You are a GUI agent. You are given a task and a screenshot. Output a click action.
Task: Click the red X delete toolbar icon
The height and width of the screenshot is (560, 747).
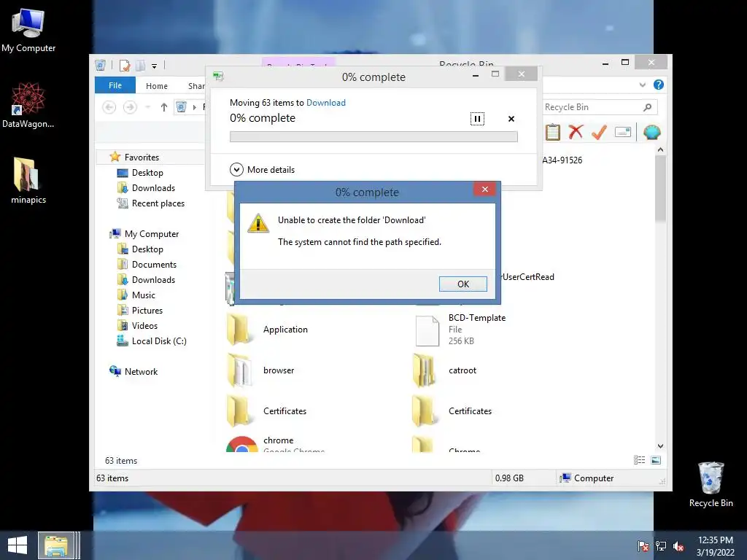(x=576, y=131)
